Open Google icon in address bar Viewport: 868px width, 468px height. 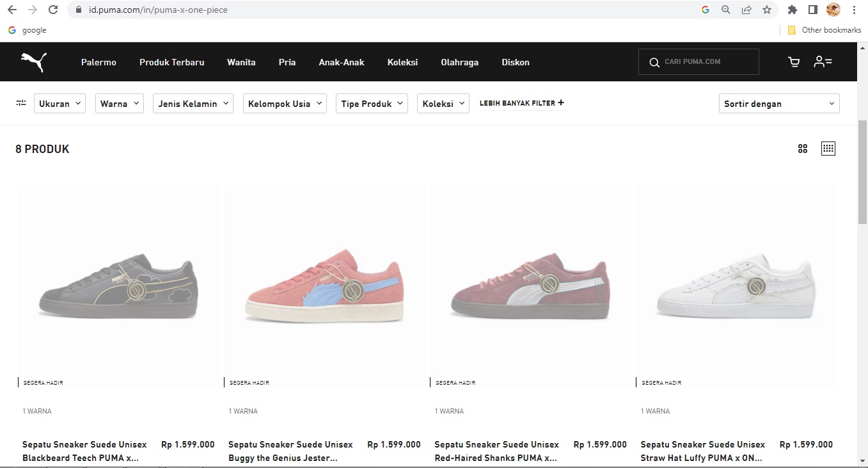(x=706, y=10)
